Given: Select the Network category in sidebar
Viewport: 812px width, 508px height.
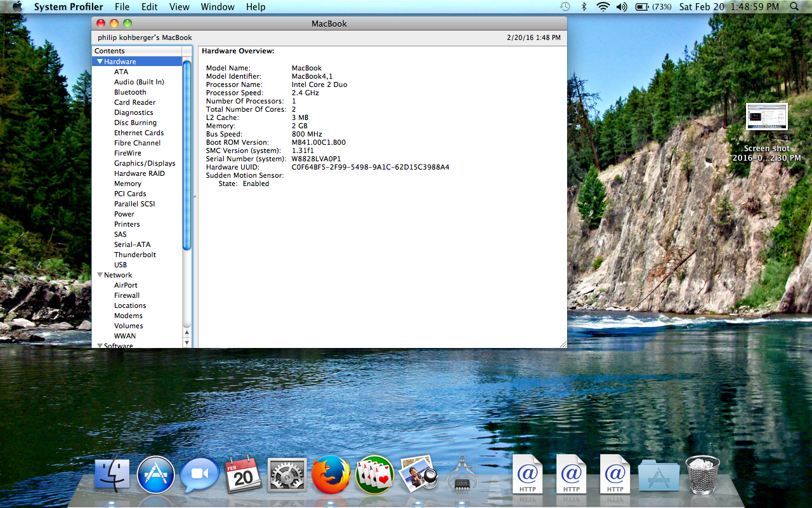Looking at the screenshot, I should coord(137,275).
